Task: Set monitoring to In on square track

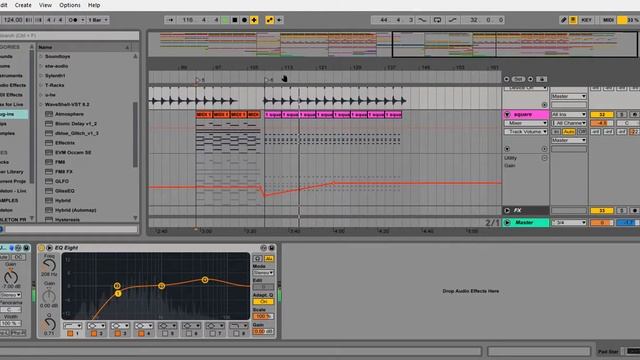Action: pos(556,131)
